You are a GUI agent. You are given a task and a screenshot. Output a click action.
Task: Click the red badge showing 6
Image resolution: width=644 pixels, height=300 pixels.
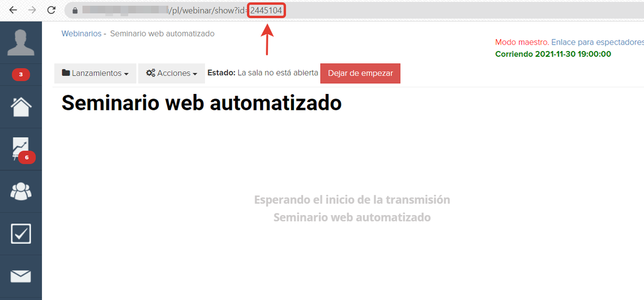27,157
